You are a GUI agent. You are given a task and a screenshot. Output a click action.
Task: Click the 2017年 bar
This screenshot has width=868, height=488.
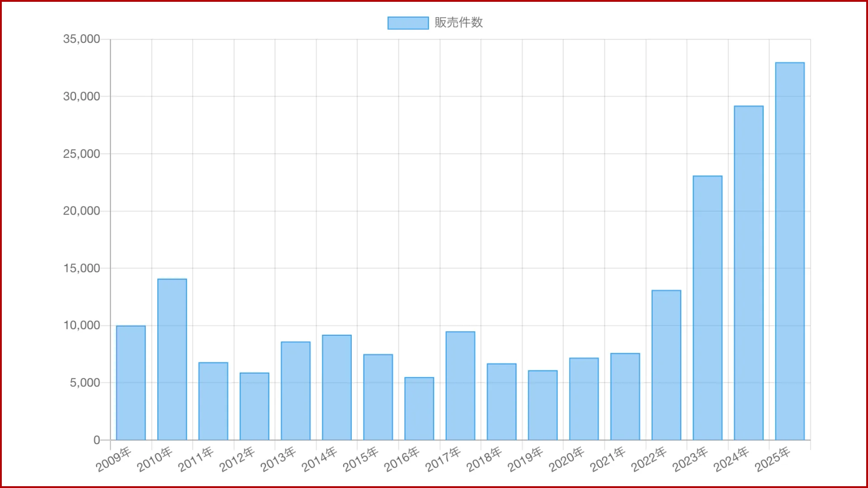click(460, 386)
